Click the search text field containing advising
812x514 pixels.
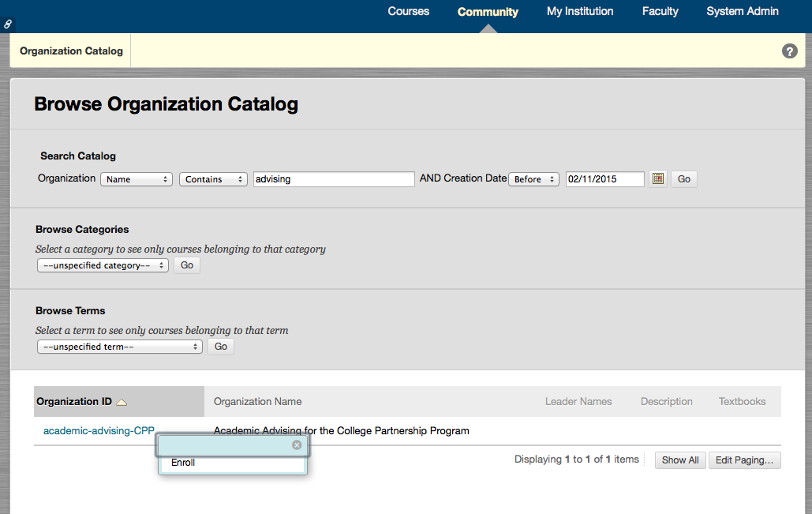[x=334, y=179]
